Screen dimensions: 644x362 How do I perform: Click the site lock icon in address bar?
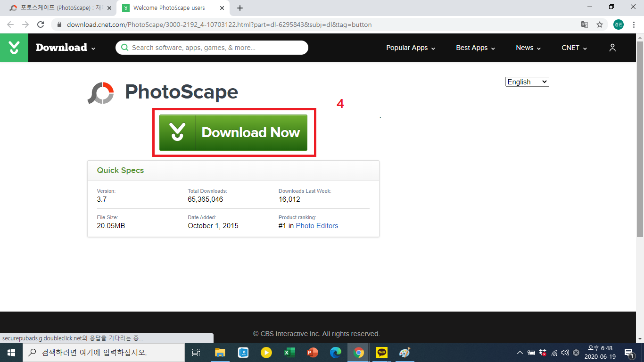(59, 25)
